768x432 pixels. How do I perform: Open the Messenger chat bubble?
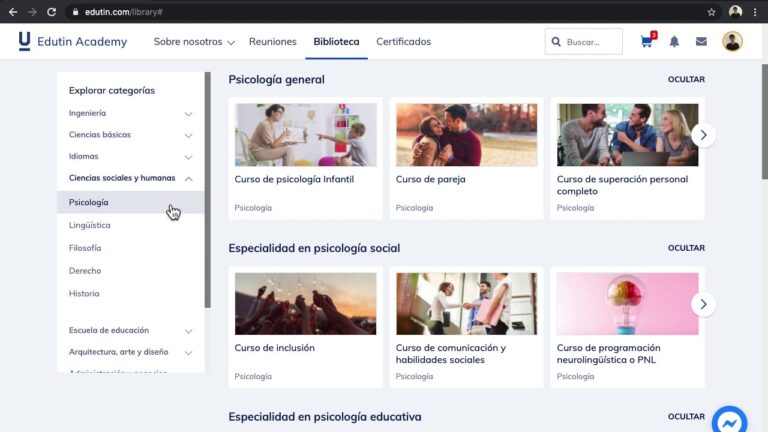click(x=729, y=420)
